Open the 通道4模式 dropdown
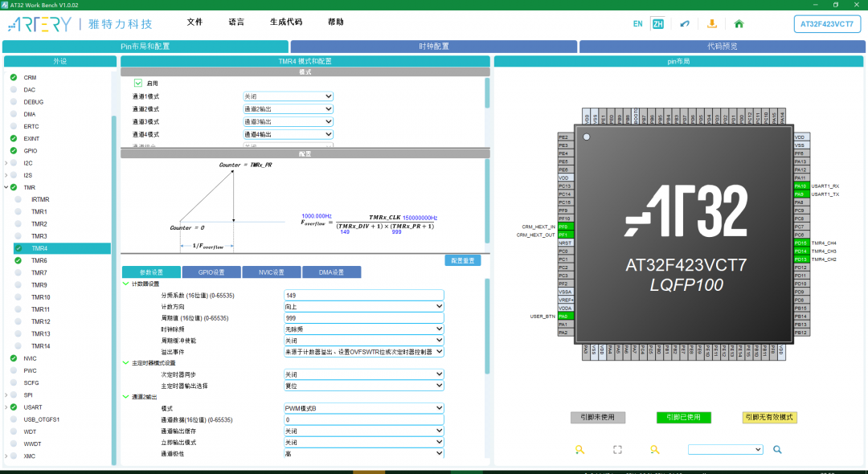 [x=288, y=134]
